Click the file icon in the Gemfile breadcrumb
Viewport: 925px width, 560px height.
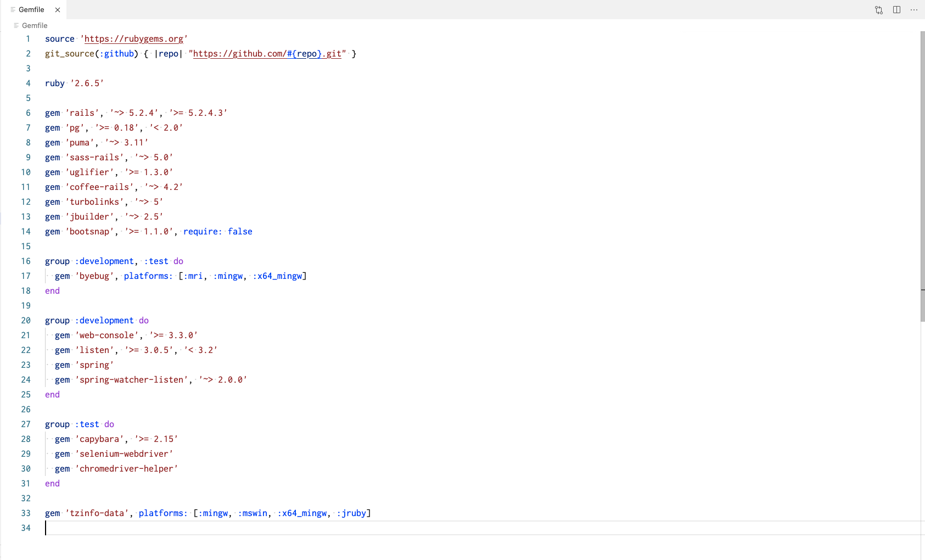click(x=16, y=25)
